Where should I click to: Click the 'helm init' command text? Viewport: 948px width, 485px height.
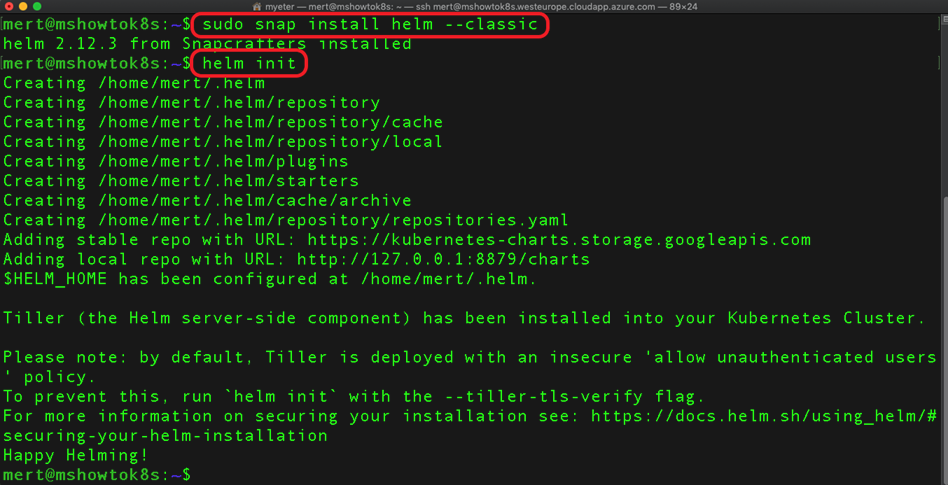pyautogui.click(x=249, y=63)
